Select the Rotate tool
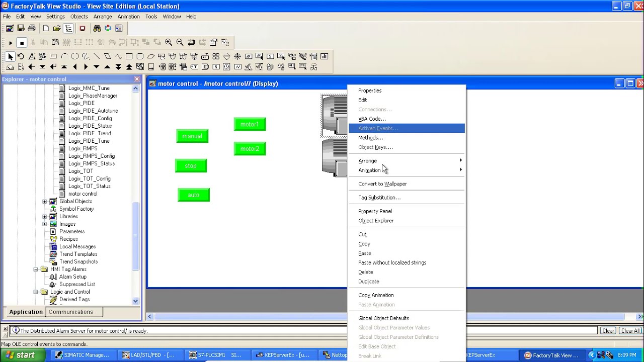Viewport: 644px width, 362px height. click(x=21, y=56)
